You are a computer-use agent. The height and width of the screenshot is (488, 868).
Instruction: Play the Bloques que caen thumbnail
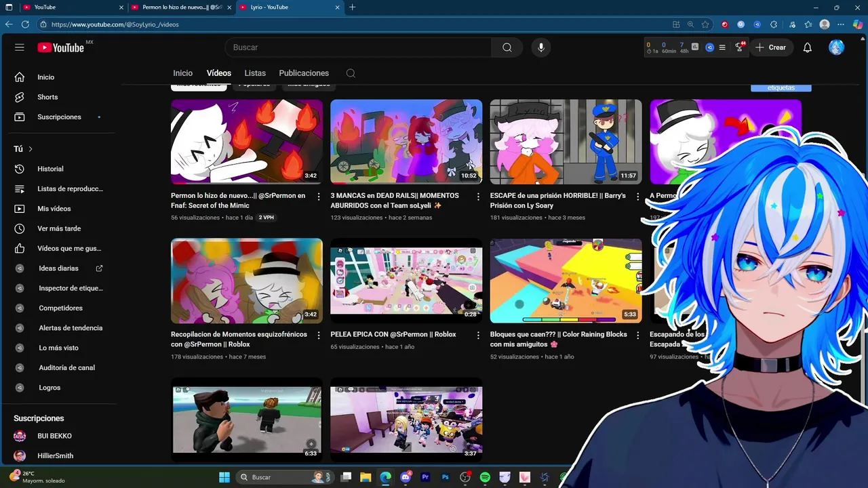(566, 281)
